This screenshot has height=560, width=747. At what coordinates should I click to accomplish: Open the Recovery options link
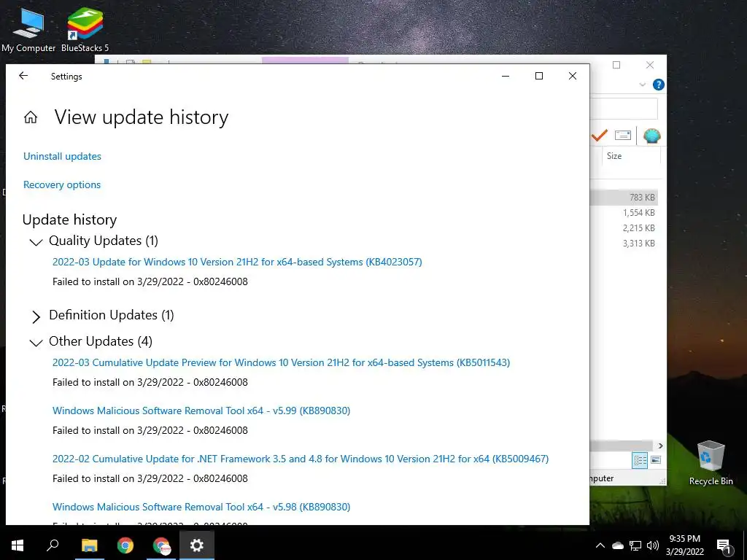pos(62,184)
